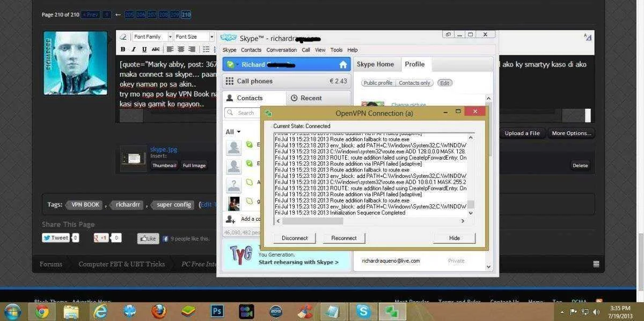Click the Forums breadcrumb link
Viewport: 644px width, 321px height.
coord(51,264)
